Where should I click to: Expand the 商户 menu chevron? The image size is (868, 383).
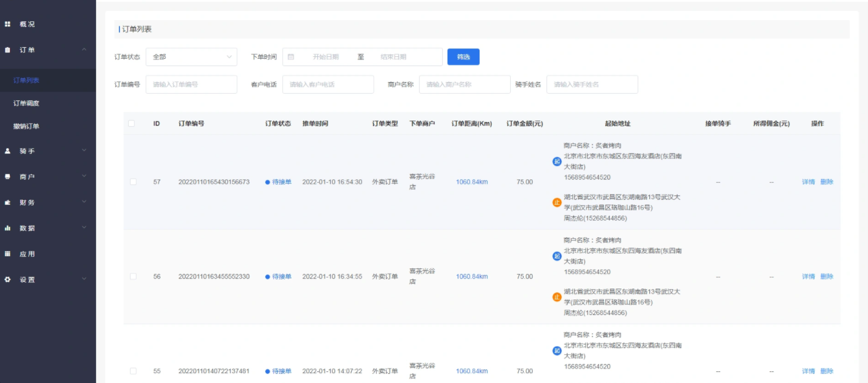pos(84,176)
